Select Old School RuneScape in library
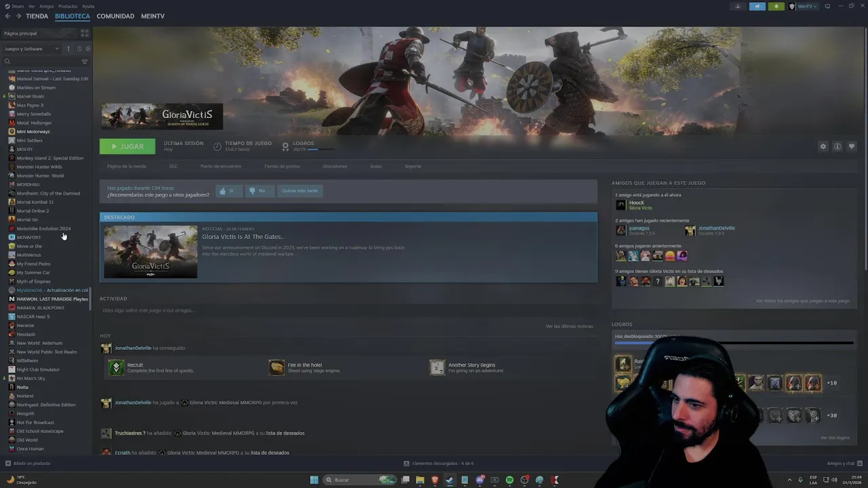The image size is (868, 488). click(40, 431)
